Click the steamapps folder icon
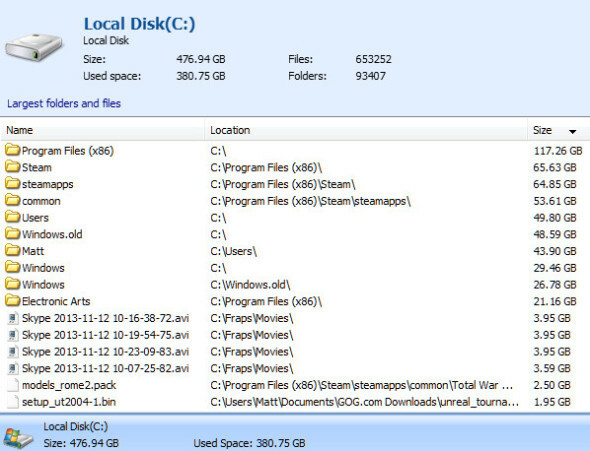This screenshot has width=590, height=451. (12, 184)
